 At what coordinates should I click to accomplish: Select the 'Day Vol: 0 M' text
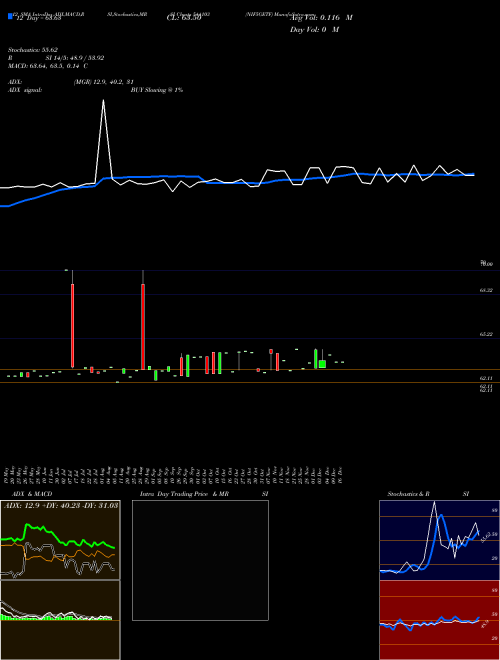click(x=314, y=30)
